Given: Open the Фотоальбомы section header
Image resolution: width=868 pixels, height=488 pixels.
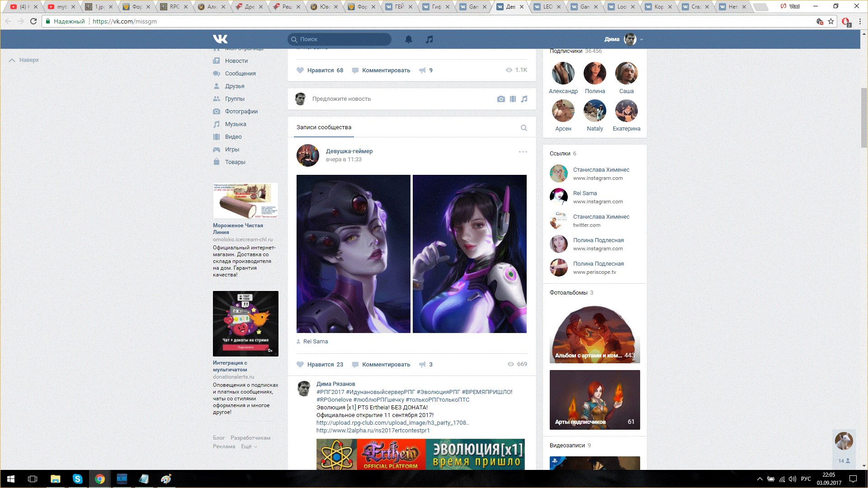Looking at the screenshot, I should pyautogui.click(x=571, y=293).
